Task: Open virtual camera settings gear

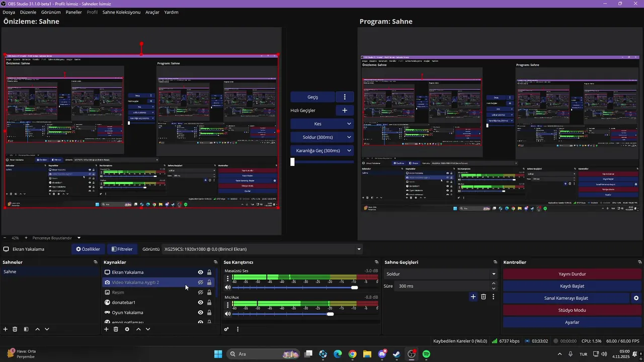Action: [x=636, y=298]
